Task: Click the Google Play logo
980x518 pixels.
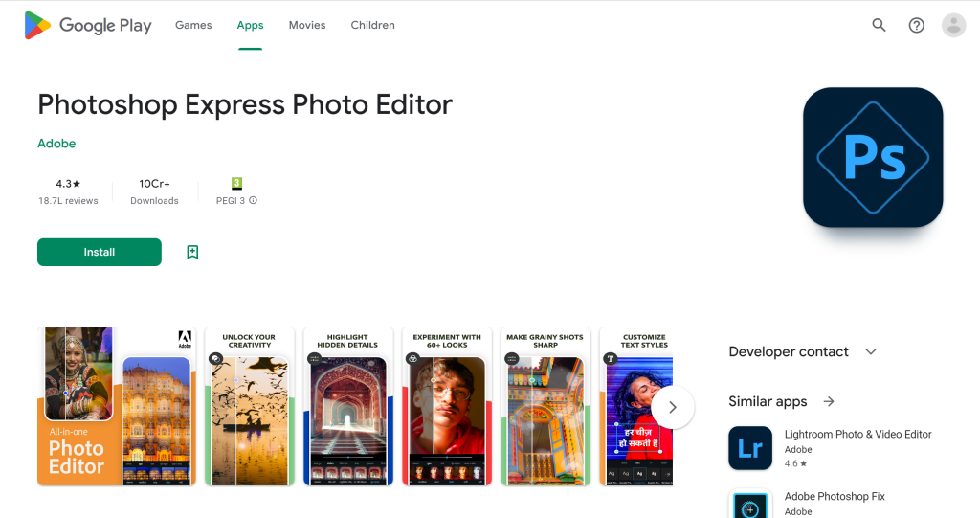Action: pyautogui.click(x=87, y=25)
